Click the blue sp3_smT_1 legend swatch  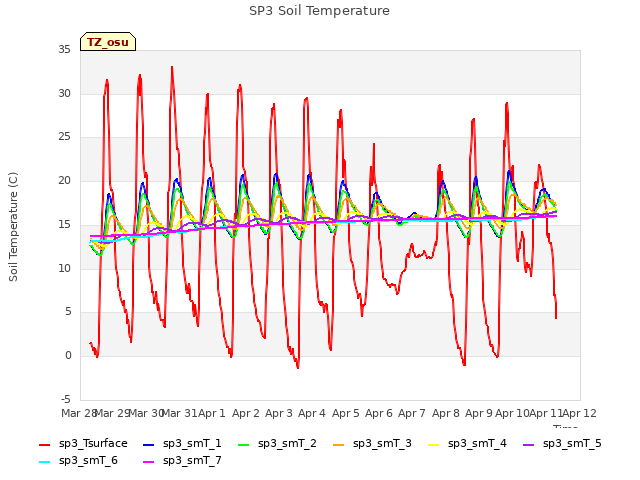(149, 444)
